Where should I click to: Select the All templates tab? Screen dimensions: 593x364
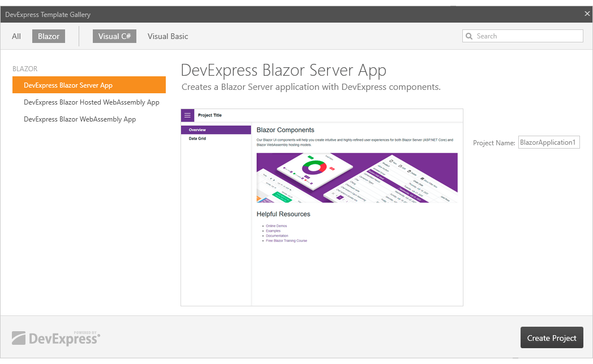click(16, 36)
